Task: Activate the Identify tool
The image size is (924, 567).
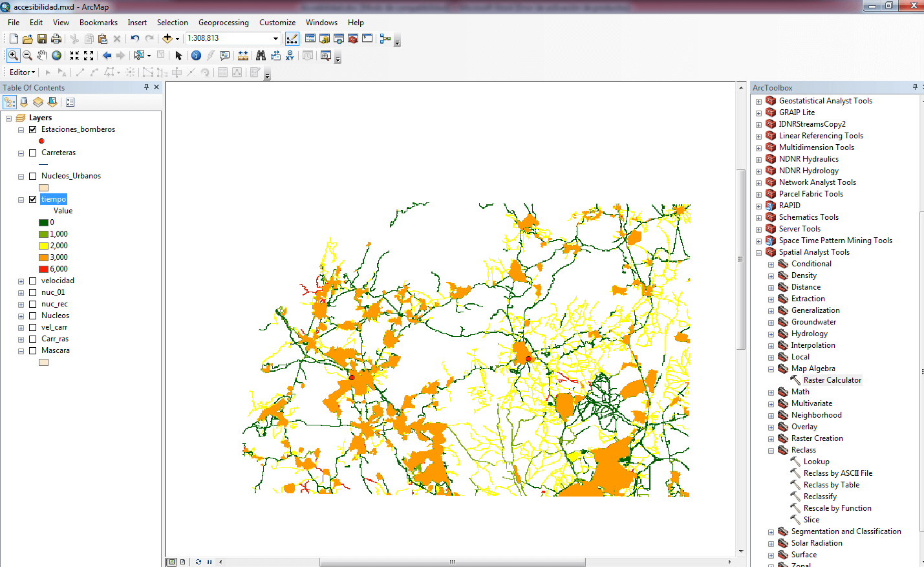Action: pos(196,56)
